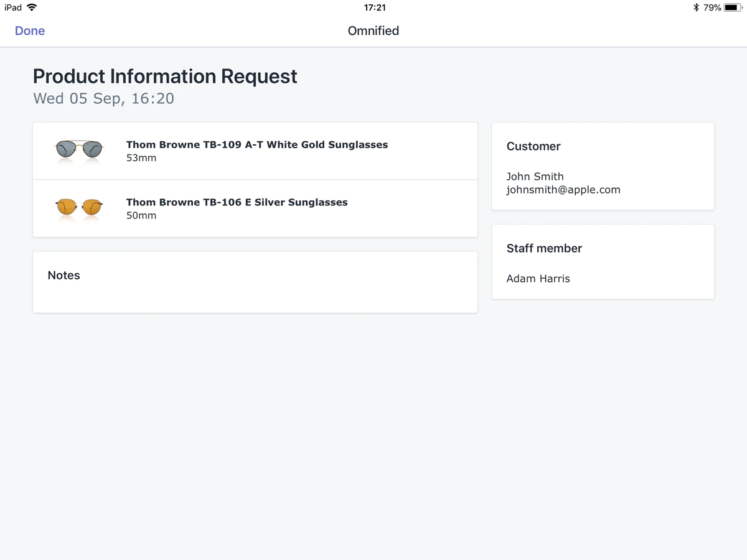Select Thom Browne TB-109 A-T White Gold title
Viewport: 747px width, 560px height.
pyautogui.click(x=256, y=144)
